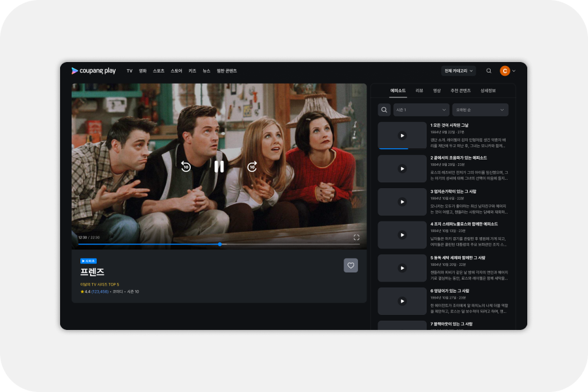588x392 pixels.
Task: Open the 스포츠 menu
Action: [x=159, y=71]
